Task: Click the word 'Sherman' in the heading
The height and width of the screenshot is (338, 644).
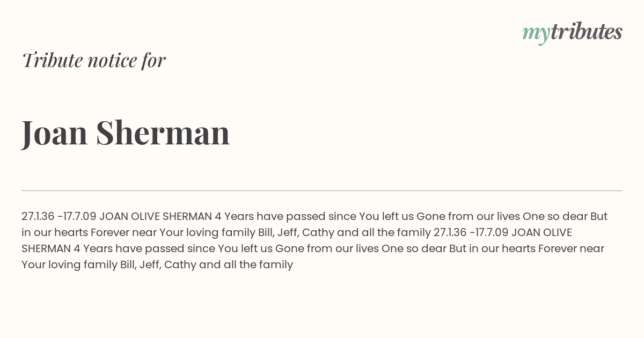Action: tap(163, 132)
